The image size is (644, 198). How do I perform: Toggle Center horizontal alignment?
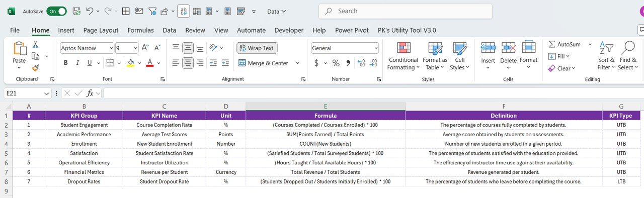click(x=188, y=63)
